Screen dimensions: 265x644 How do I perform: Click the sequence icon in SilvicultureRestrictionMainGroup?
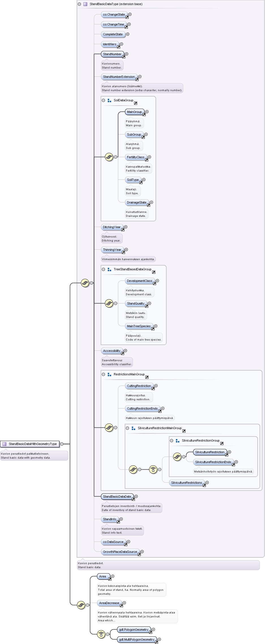pos(133,469)
